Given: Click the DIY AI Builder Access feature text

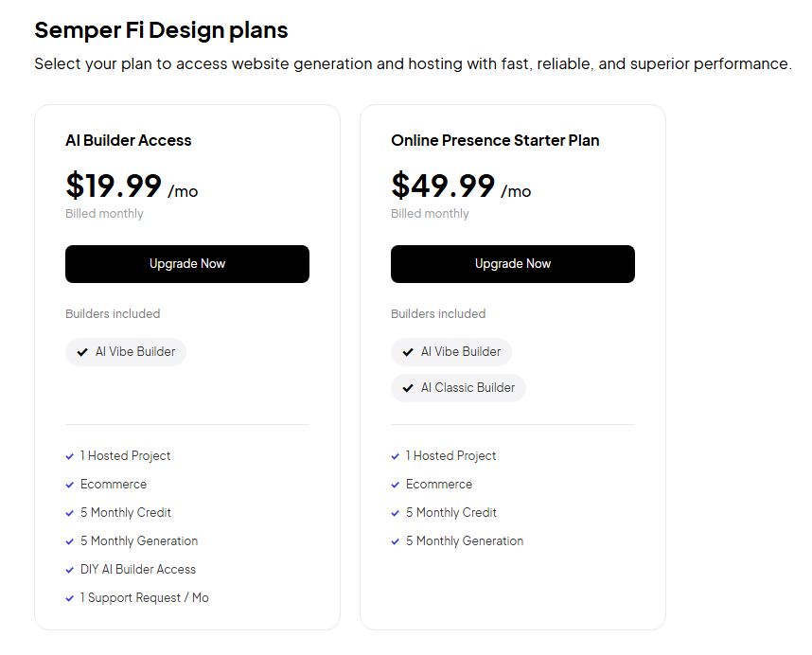Looking at the screenshot, I should click(x=138, y=570).
